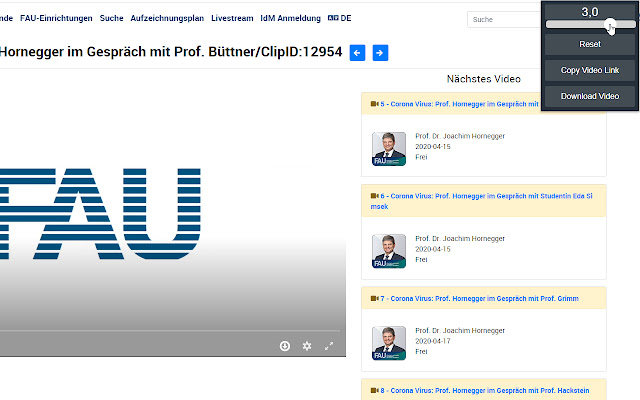
Task: Click the FAU logo video frame
Action: [x=173, y=212]
